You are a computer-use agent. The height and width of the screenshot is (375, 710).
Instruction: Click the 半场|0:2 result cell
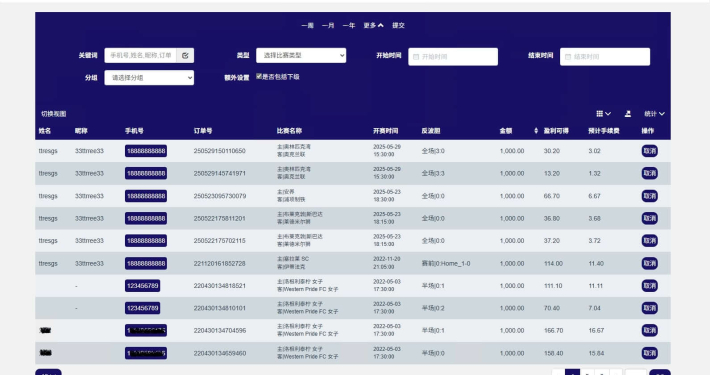pyautogui.click(x=433, y=308)
